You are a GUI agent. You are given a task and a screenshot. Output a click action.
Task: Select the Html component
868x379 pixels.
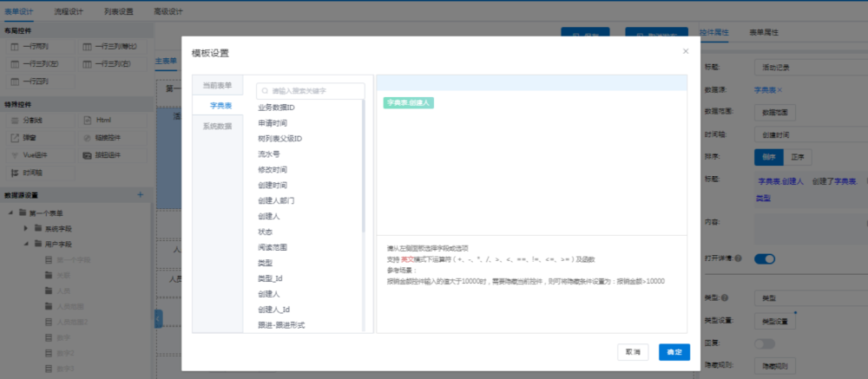(102, 120)
